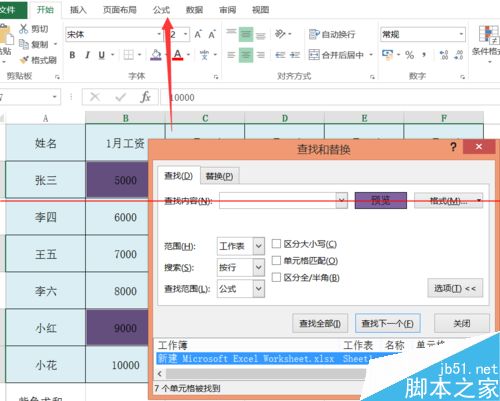500x401 pixels.
Task: Open the Format (格式) button dropdown arrow
Action: (x=479, y=200)
